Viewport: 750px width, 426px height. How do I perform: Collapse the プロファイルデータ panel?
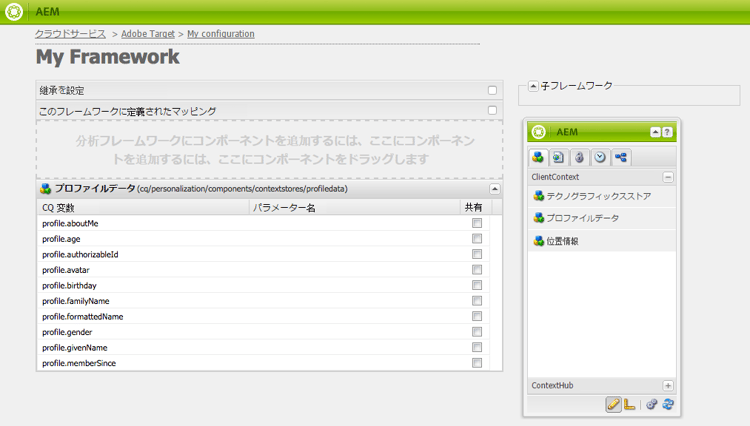click(x=495, y=189)
